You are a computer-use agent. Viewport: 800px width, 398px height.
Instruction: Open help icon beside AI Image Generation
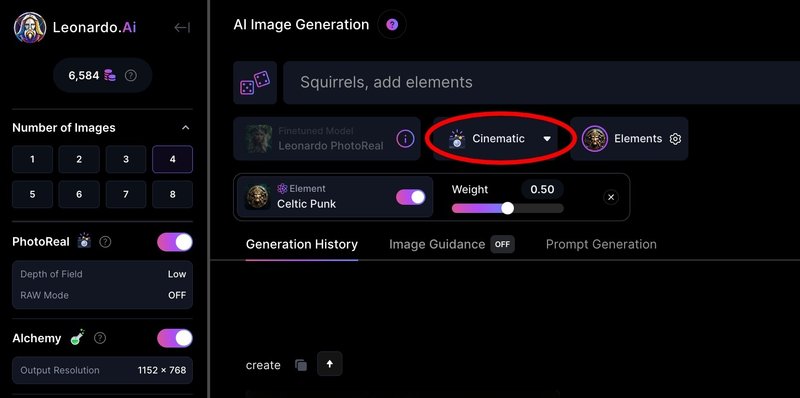tap(392, 24)
